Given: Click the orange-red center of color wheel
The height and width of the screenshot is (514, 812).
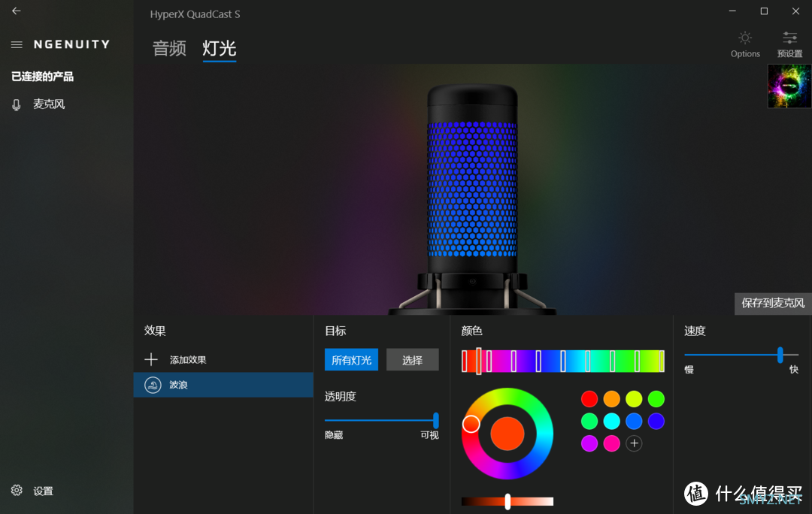Looking at the screenshot, I should [507, 434].
